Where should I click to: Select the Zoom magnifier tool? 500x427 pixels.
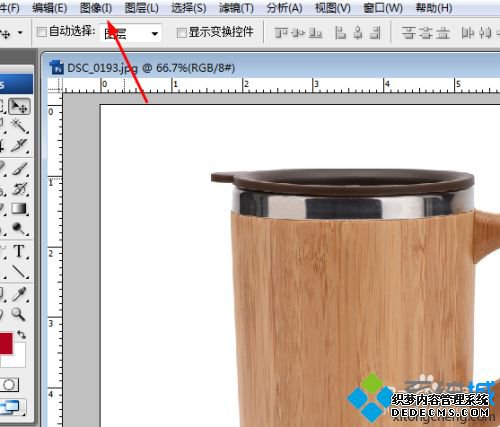[19, 314]
